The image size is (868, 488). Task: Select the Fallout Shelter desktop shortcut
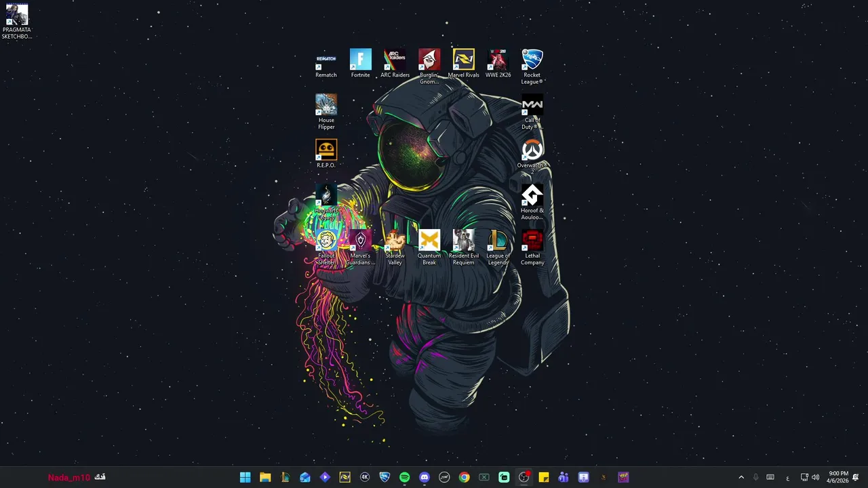tap(326, 247)
